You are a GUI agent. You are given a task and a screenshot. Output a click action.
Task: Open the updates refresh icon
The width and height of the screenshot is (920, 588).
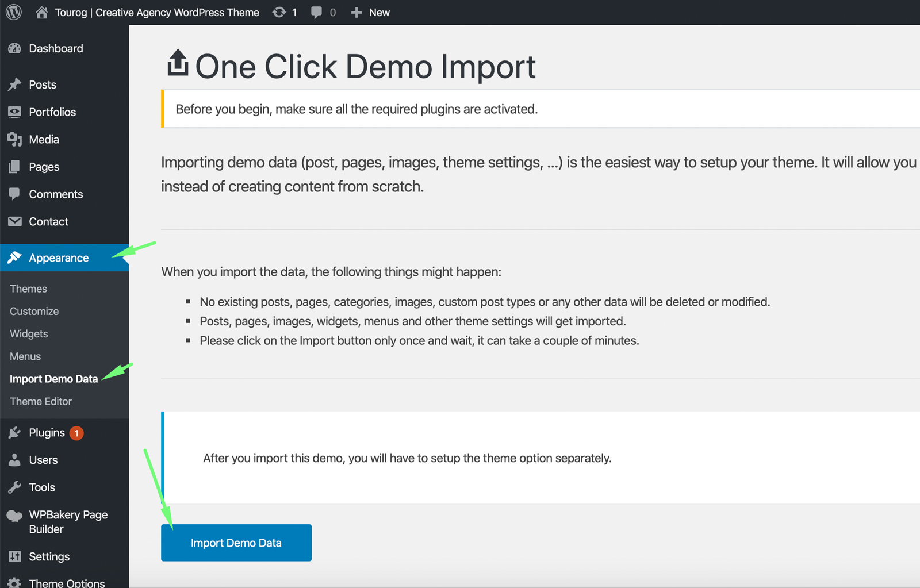coord(279,12)
